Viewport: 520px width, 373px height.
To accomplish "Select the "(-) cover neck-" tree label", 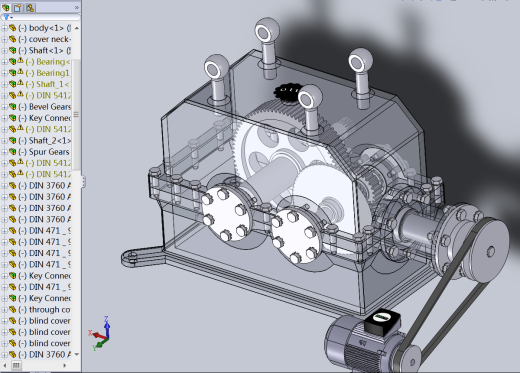I will 45,39.
